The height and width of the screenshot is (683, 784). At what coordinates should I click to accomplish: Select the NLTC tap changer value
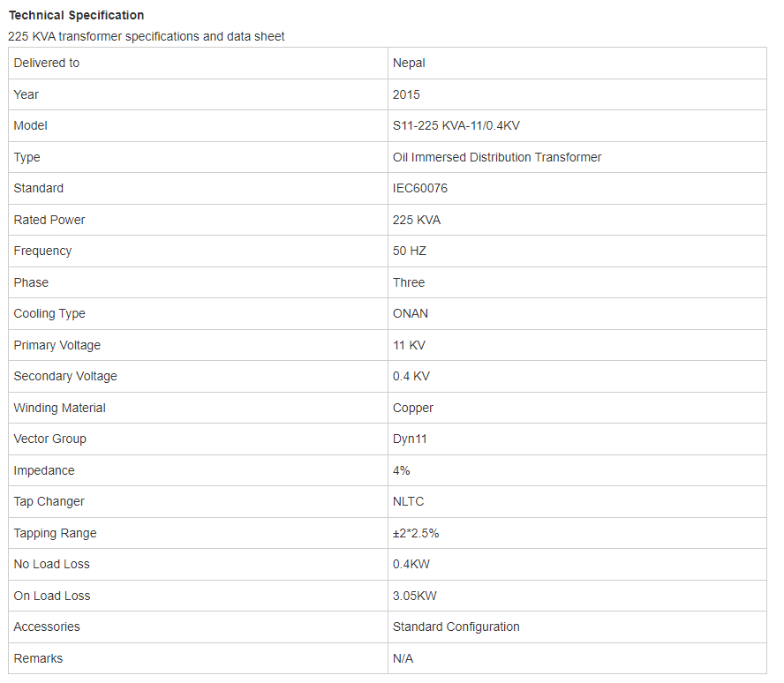tap(408, 501)
